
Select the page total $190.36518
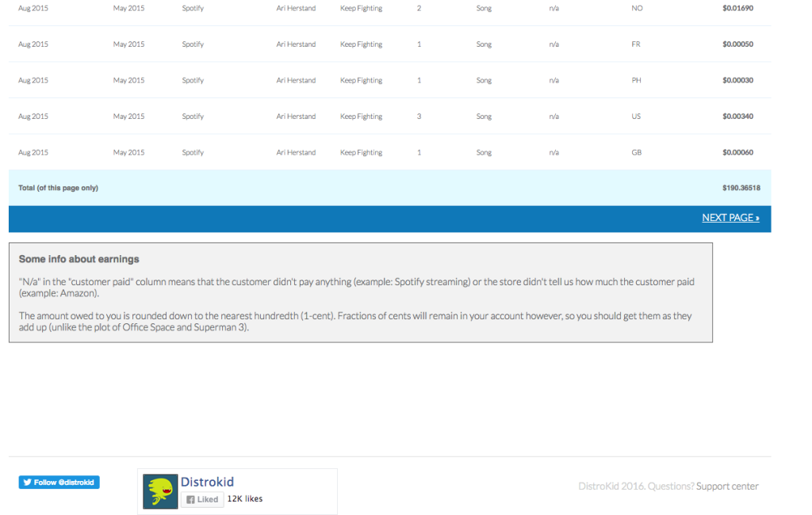(741, 188)
